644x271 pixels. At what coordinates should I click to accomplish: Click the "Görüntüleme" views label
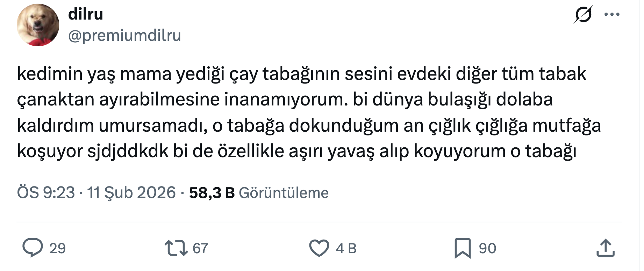tap(284, 193)
